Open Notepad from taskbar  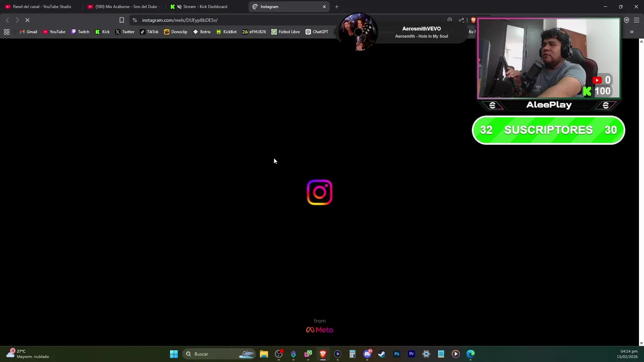441,354
